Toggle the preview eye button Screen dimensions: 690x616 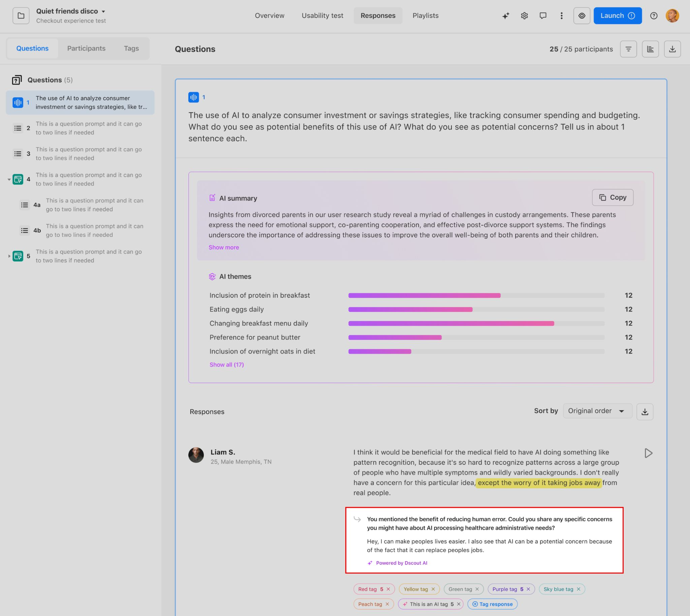[x=582, y=15]
